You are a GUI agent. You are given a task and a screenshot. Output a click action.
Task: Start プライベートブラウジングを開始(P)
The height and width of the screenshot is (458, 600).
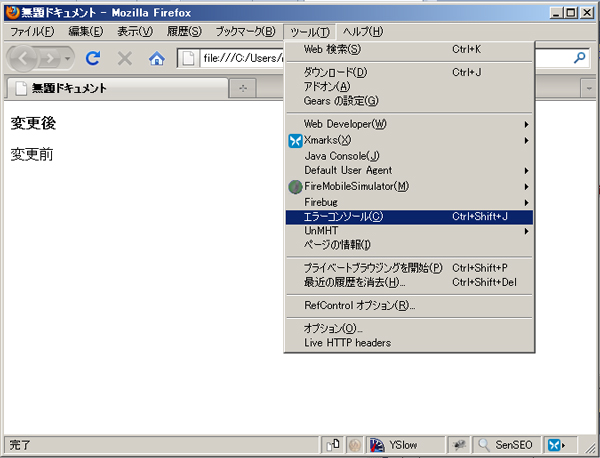tap(409, 268)
